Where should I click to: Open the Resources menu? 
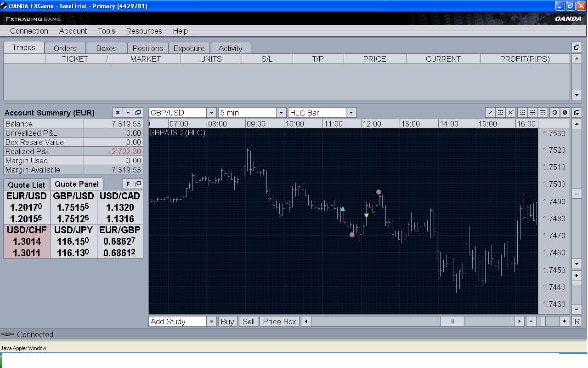144,31
